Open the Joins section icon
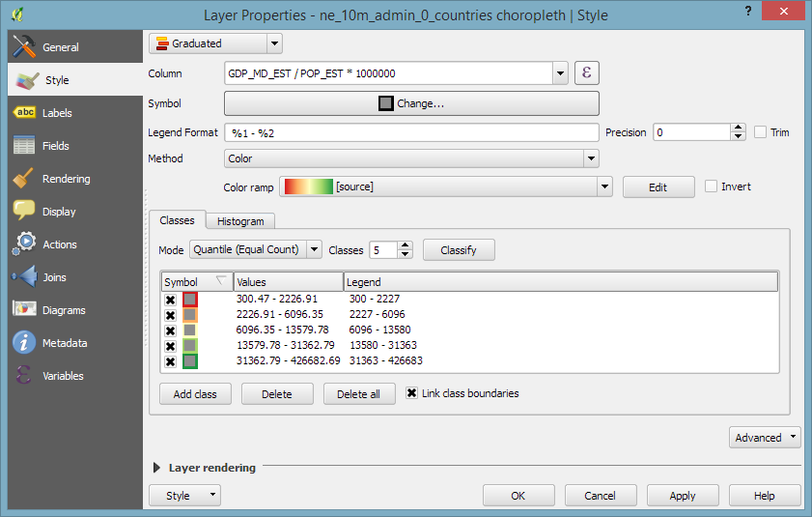This screenshot has width=812, height=517. pos(25,277)
